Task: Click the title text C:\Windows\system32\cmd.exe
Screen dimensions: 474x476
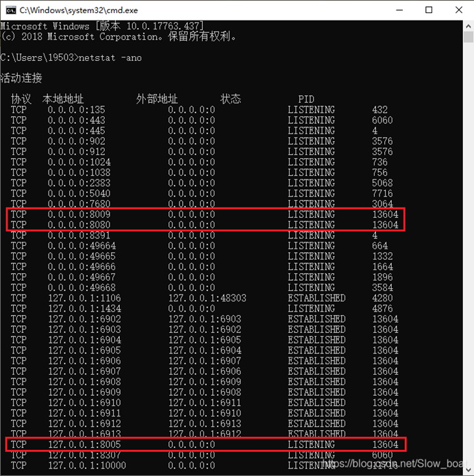Action: click(x=79, y=10)
